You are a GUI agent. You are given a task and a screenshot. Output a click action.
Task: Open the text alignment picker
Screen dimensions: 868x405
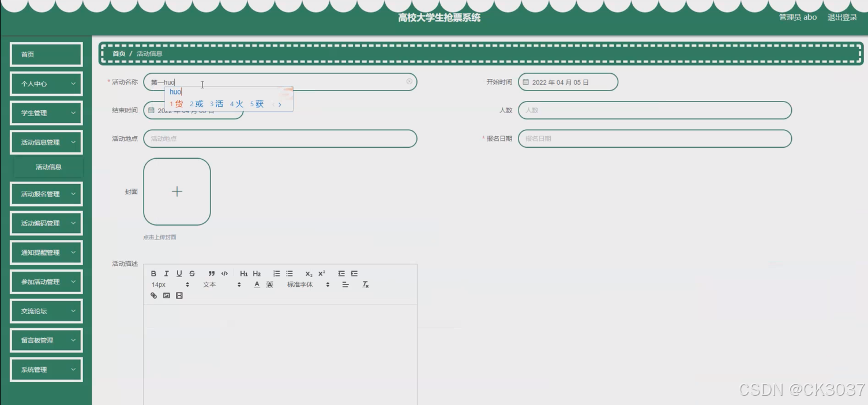(x=345, y=284)
